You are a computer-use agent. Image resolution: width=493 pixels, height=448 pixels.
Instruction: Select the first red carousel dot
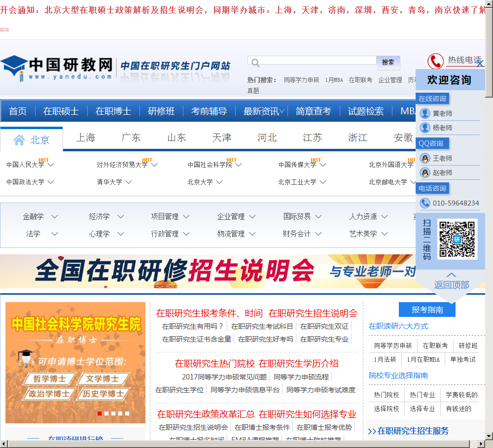pyautogui.click(x=100, y=414)
